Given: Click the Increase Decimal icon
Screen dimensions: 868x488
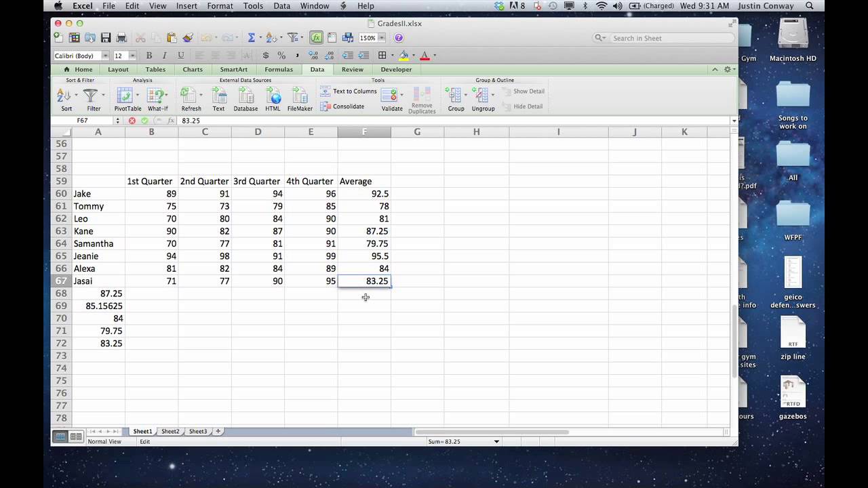Looking at the screenshot, I should point(314,56).
